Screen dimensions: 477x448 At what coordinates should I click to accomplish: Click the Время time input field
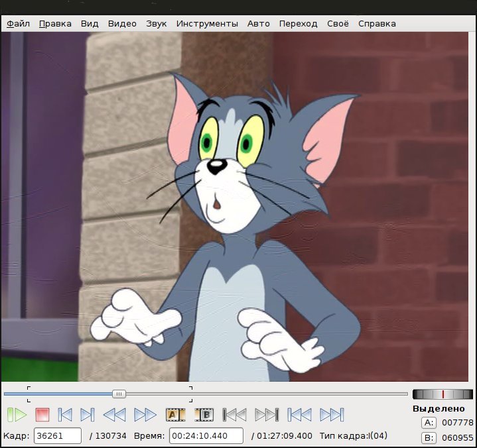(206, 435)
